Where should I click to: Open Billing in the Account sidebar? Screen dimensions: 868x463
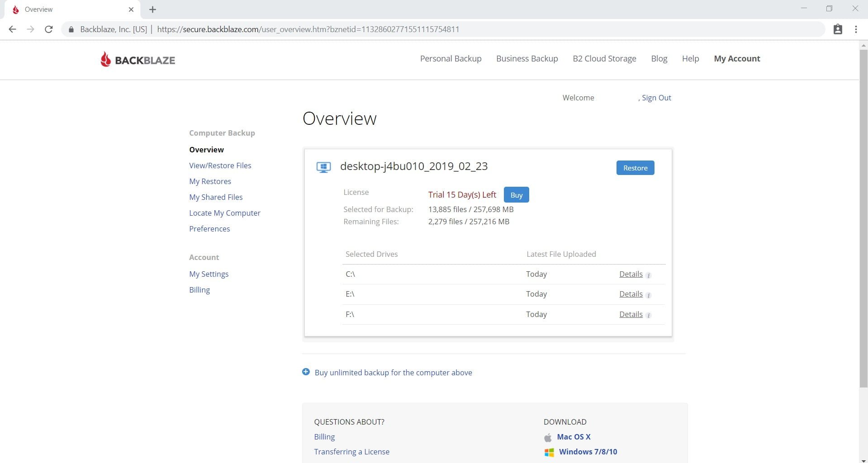point(199,290)
